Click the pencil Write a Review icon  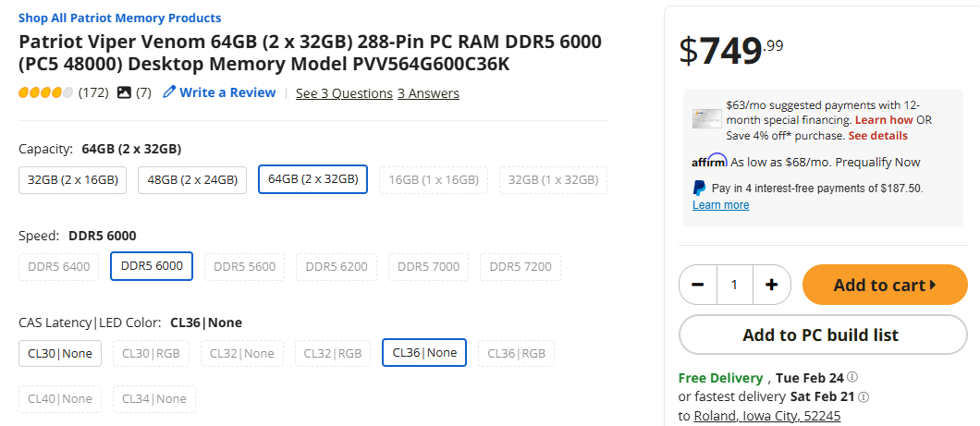(x=169, y=92)
